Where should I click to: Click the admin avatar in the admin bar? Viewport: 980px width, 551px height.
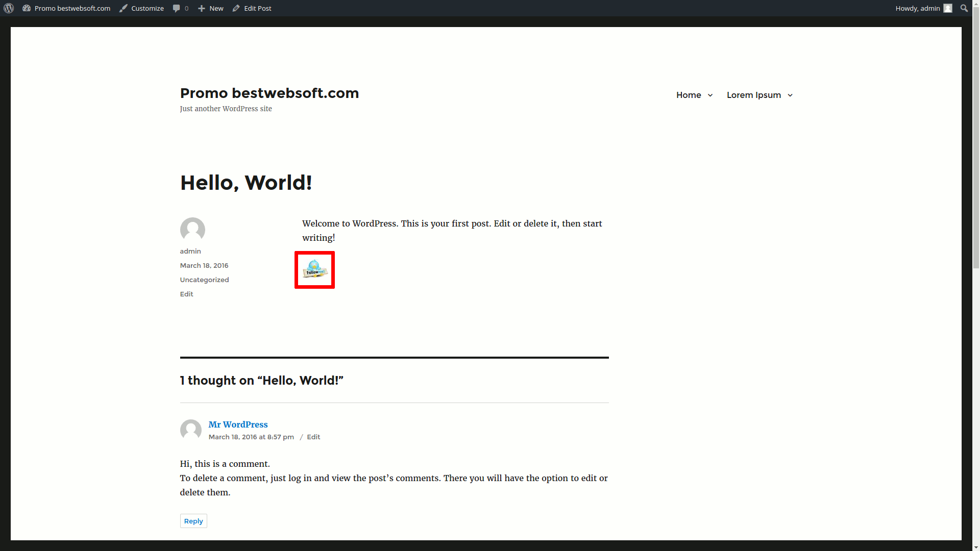pyautogui.click(x=948, y=8)
